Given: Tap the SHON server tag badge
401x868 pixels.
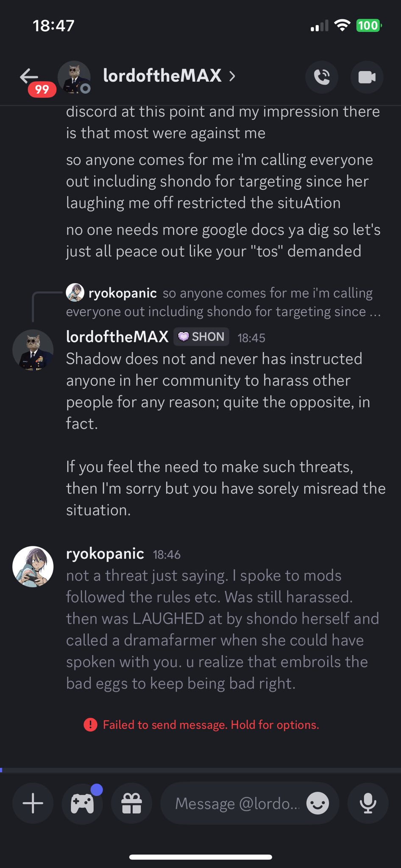Looking at the screenshot, I should (201, 337).
